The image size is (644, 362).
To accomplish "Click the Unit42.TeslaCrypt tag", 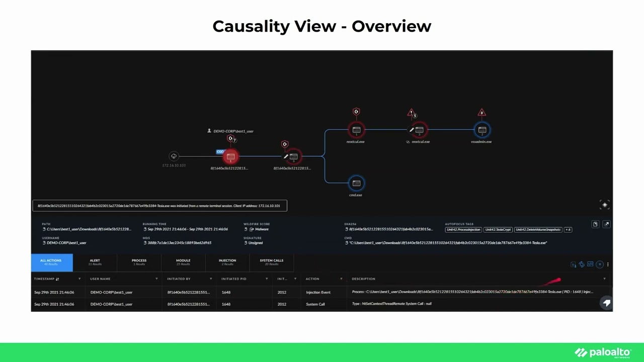I will point(498,230).
